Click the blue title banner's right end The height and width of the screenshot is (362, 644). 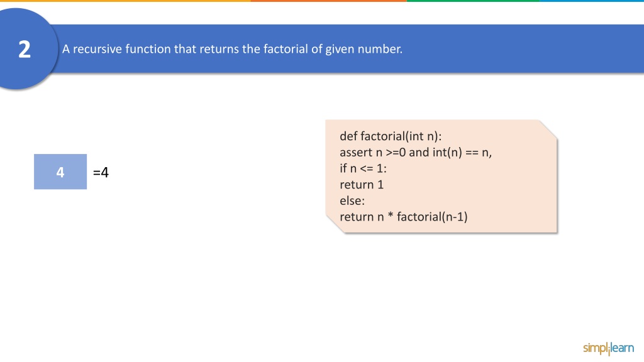[x=633, y=49]
